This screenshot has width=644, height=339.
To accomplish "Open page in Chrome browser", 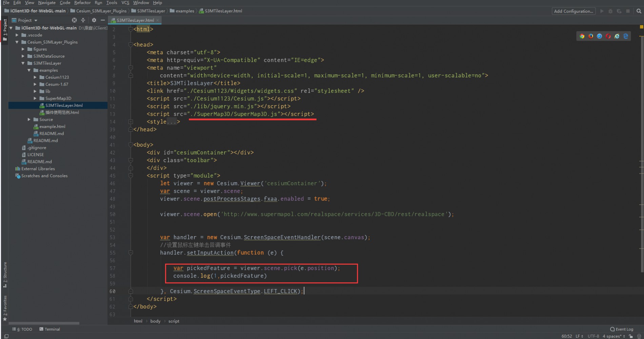I will click(x=582, y=36).
